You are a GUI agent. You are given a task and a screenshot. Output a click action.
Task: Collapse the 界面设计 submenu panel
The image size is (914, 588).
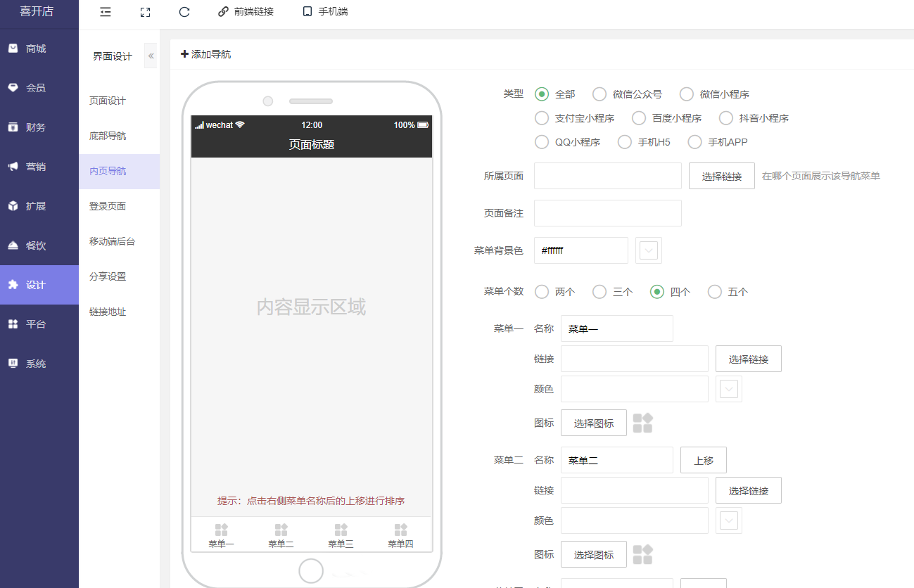(x=151, y=56)
